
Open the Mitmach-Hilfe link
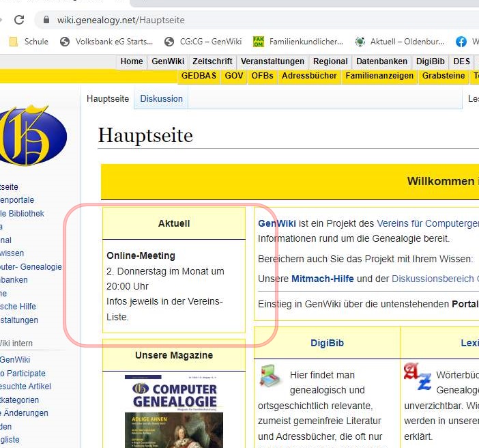click(x=323, y=279)
